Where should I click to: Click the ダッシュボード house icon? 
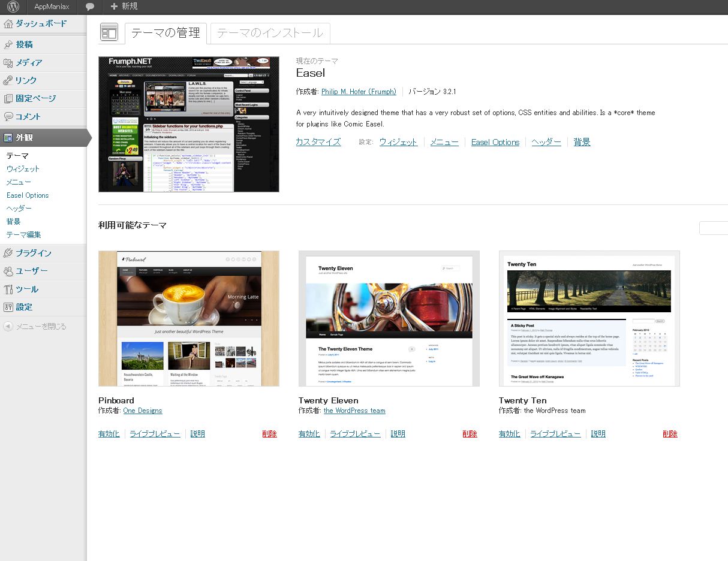click(8, 24)
